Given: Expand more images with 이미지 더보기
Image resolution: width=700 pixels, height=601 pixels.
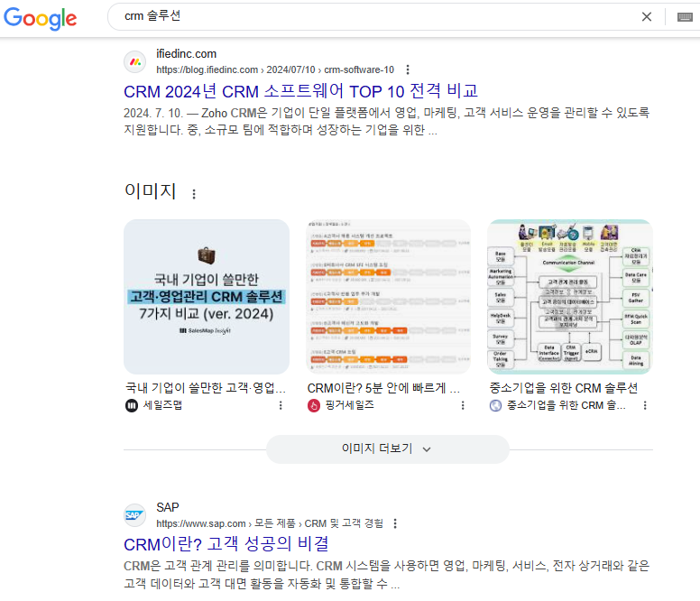Looking at the screenshot, I should point(388,448).
